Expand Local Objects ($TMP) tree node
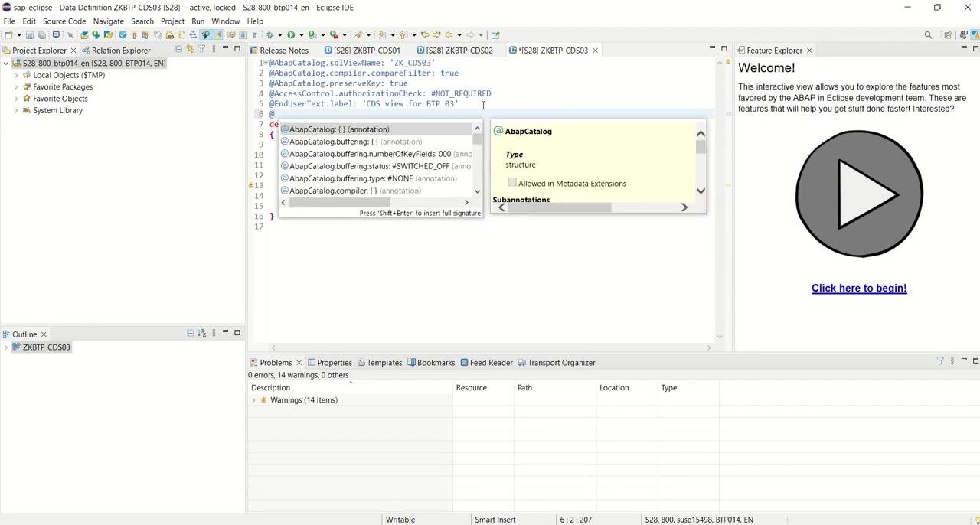This screenshot has height=525, width=980. coord(16,75)
